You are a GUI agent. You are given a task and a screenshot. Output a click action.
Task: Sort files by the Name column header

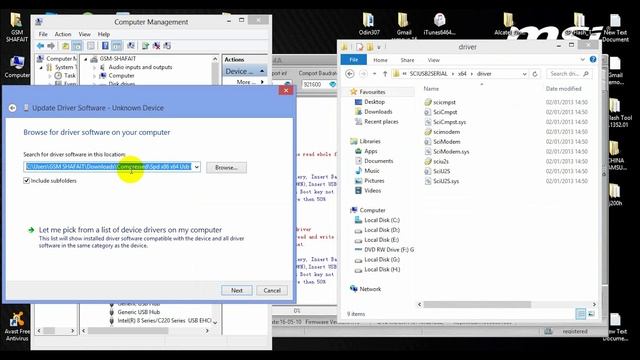click(431, 89)
